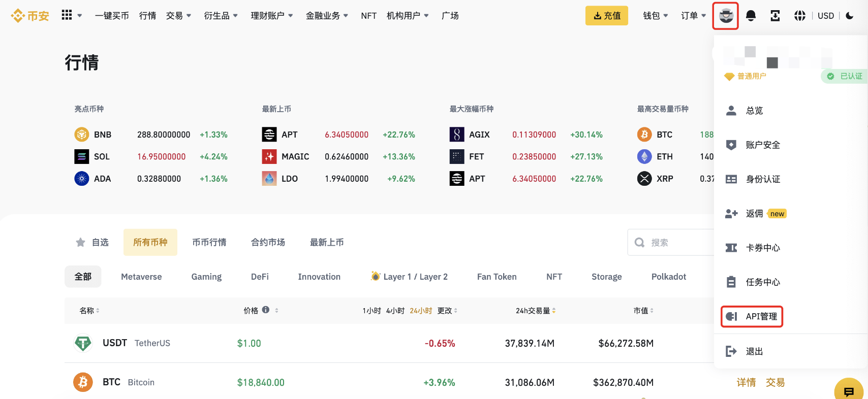Screen dimensions: 868x399
Task: Open the apps grid menu icon
Action: [x=67, y=15]
